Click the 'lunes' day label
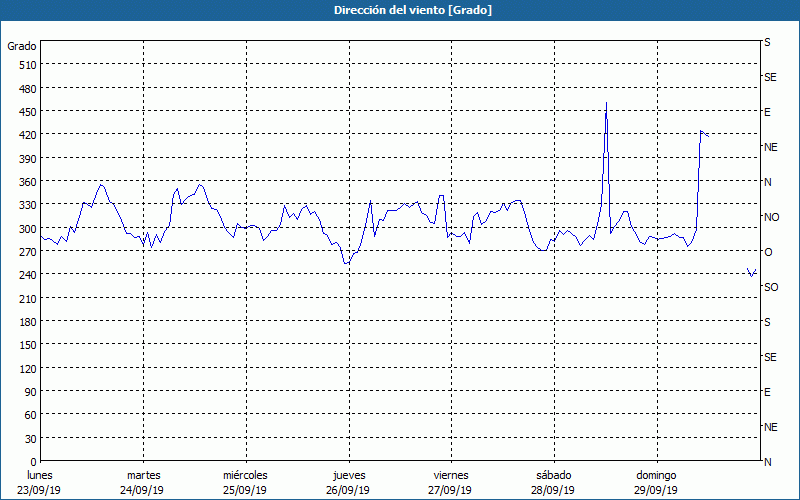 tap(40, 476)
